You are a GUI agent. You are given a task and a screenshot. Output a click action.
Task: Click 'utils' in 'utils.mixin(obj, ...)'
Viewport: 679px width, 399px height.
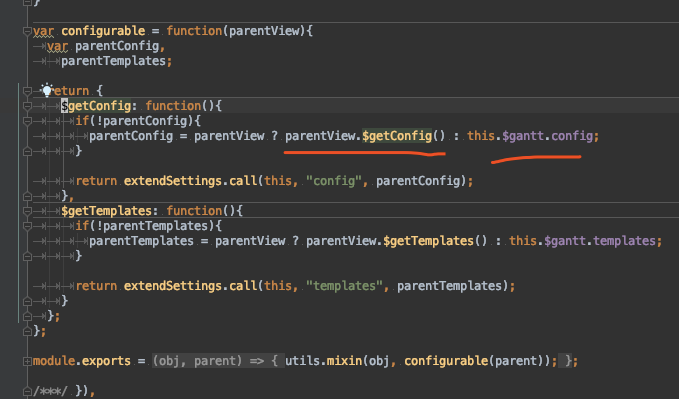tap(302, 361)
